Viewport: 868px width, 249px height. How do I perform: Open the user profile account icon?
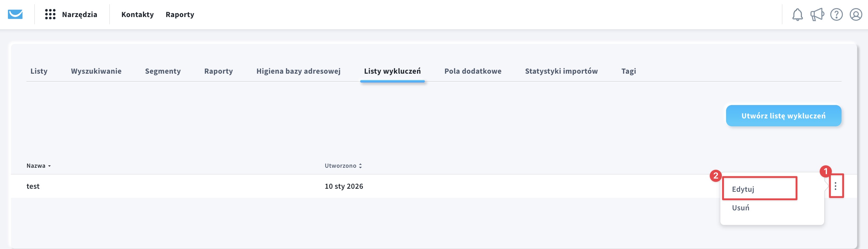[x=856, y=15]
